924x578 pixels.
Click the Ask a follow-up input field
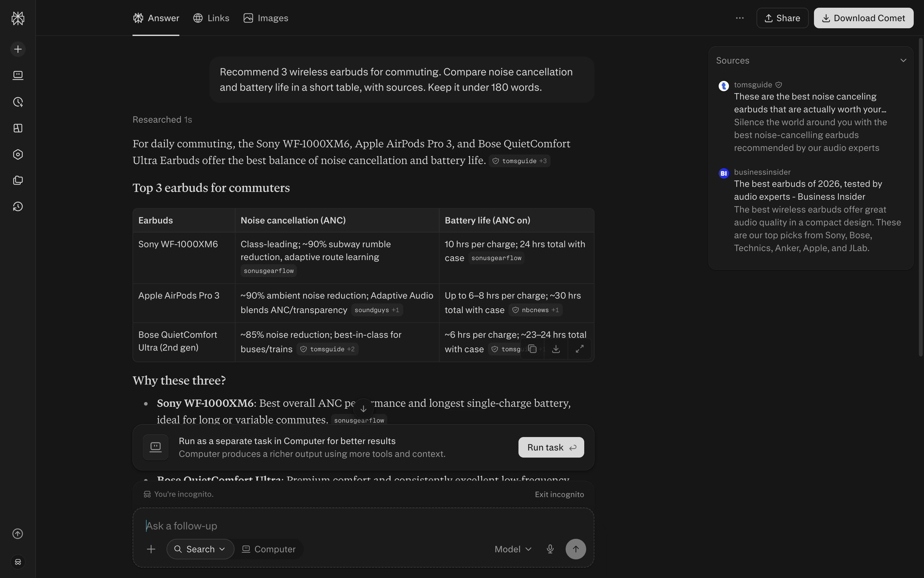(363, 526)
